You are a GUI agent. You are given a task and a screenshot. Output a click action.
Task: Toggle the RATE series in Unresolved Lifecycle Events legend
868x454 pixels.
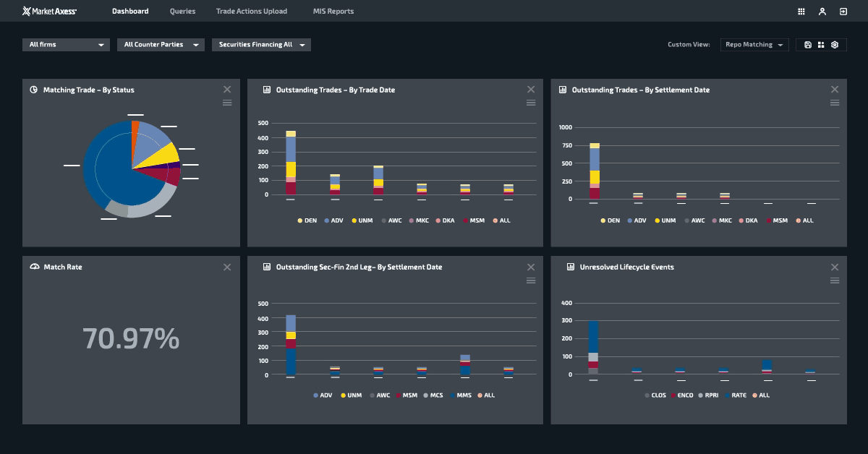[x=737, y=395]
